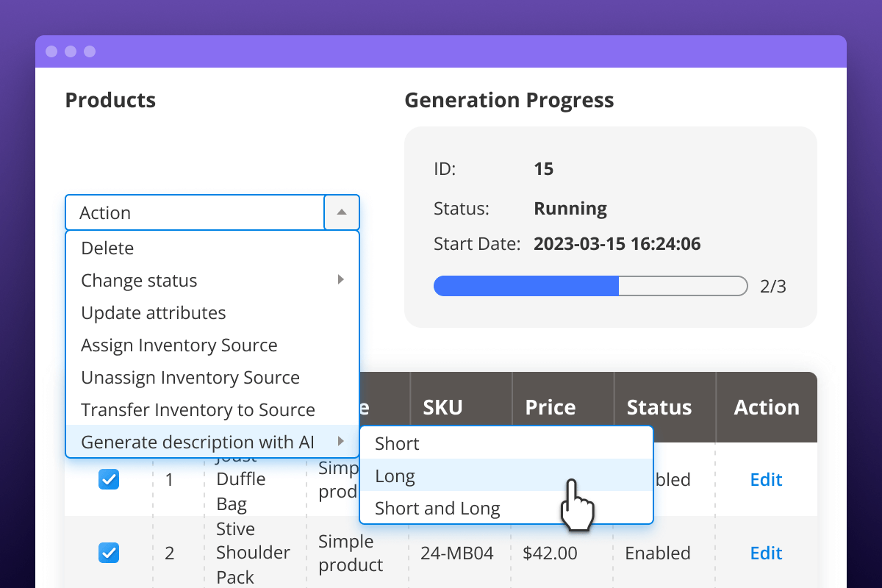
Task: Collapse the Action dropdown arrow button
Action: click(341, 212)
